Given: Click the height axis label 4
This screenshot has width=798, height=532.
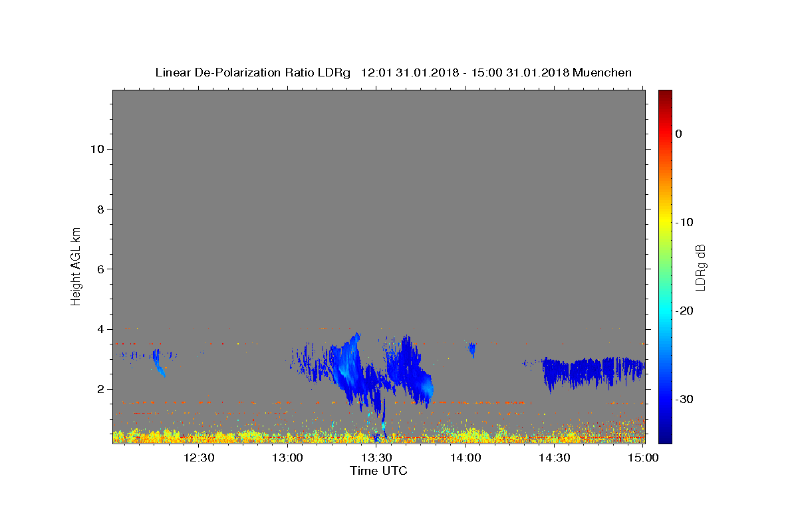Looking at the screenshot, I should [99, 329].
